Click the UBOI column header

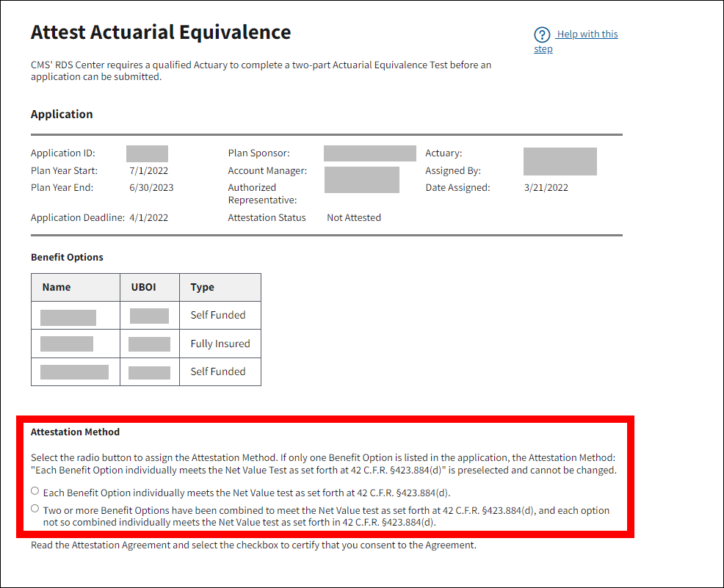click(x=144, y=287)
